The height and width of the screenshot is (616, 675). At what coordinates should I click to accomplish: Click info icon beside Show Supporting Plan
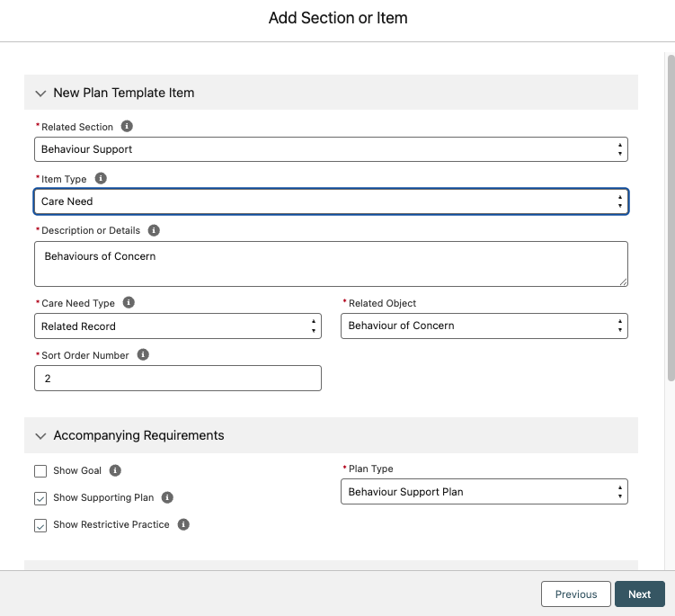167,497
